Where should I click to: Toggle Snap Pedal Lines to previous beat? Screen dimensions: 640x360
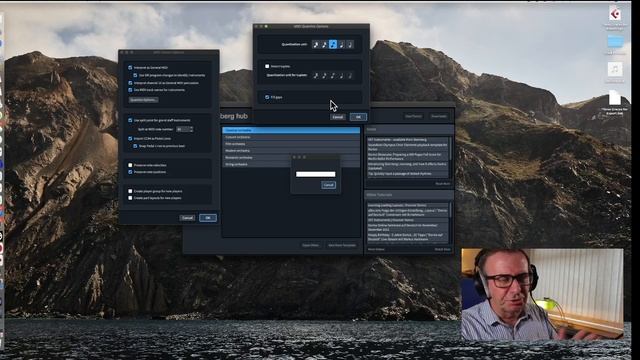pos(135,146)
